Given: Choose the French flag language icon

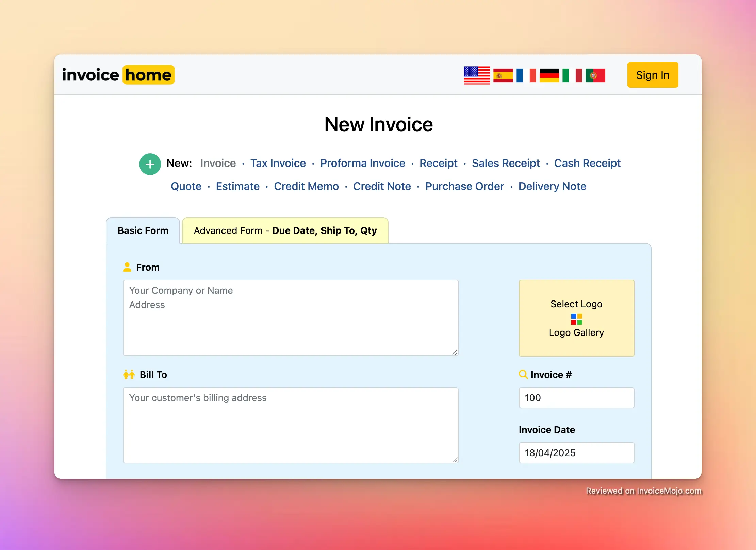Looking at the screenshot, I should [x=526, y=75].
